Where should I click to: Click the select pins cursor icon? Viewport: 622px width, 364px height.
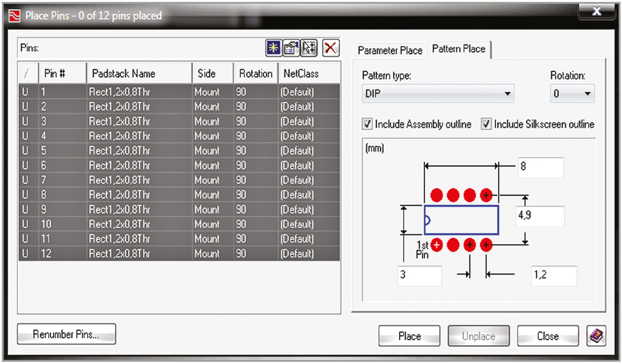pos(309,48)
